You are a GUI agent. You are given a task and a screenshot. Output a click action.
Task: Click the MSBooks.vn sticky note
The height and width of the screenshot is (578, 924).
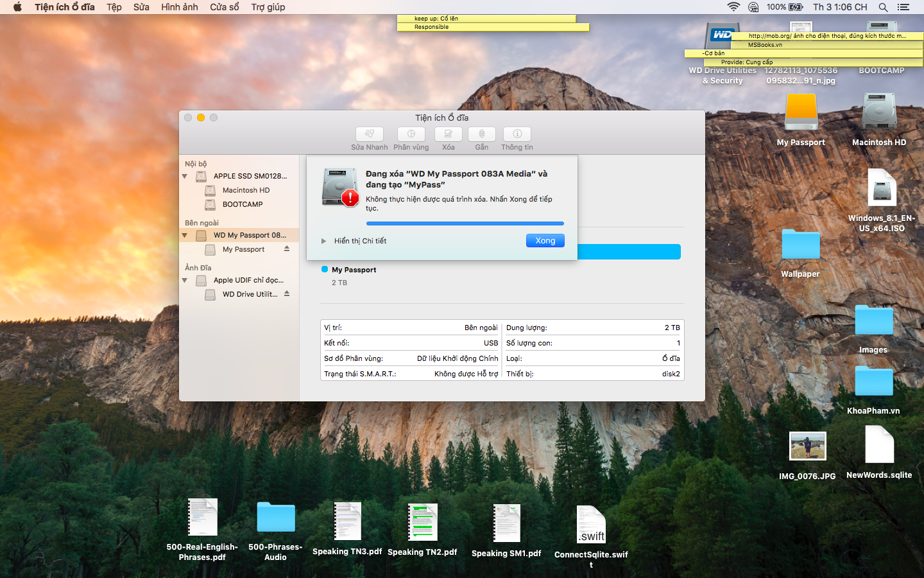pos(827,45)
